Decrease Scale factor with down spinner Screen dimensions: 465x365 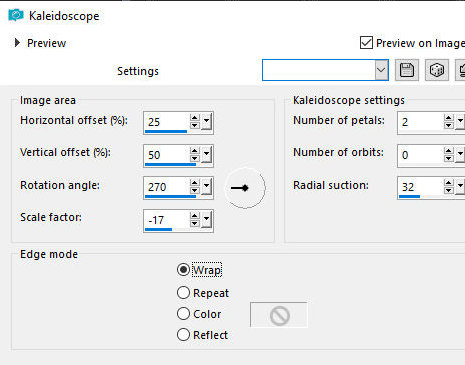[195, 223]
